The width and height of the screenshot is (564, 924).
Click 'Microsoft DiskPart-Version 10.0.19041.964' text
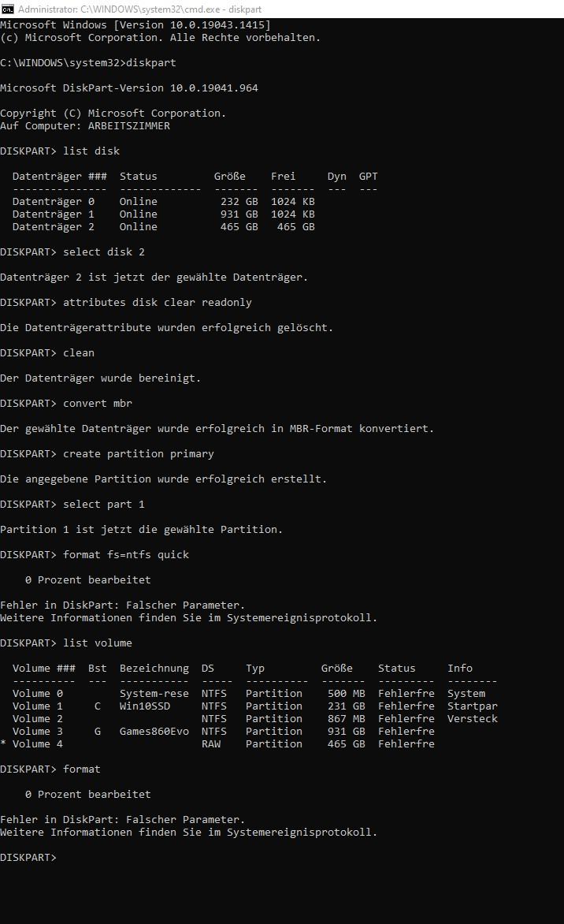click(x=129, y=88)
